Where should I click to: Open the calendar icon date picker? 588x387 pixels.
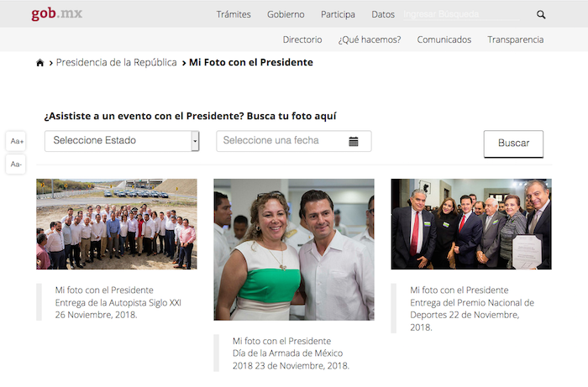coord(354,141)
